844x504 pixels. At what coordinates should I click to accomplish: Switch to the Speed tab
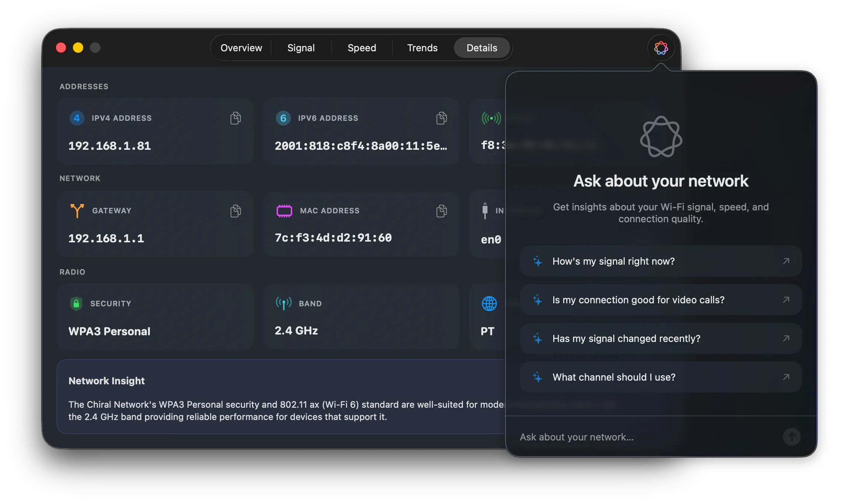tap(361, 48)
